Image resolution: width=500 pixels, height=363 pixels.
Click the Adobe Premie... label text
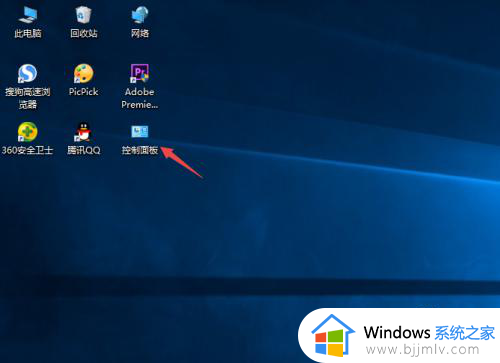tap(140, 98)
